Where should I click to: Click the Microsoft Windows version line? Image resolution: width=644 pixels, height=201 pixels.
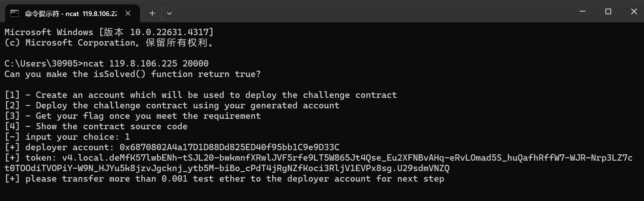108,32
